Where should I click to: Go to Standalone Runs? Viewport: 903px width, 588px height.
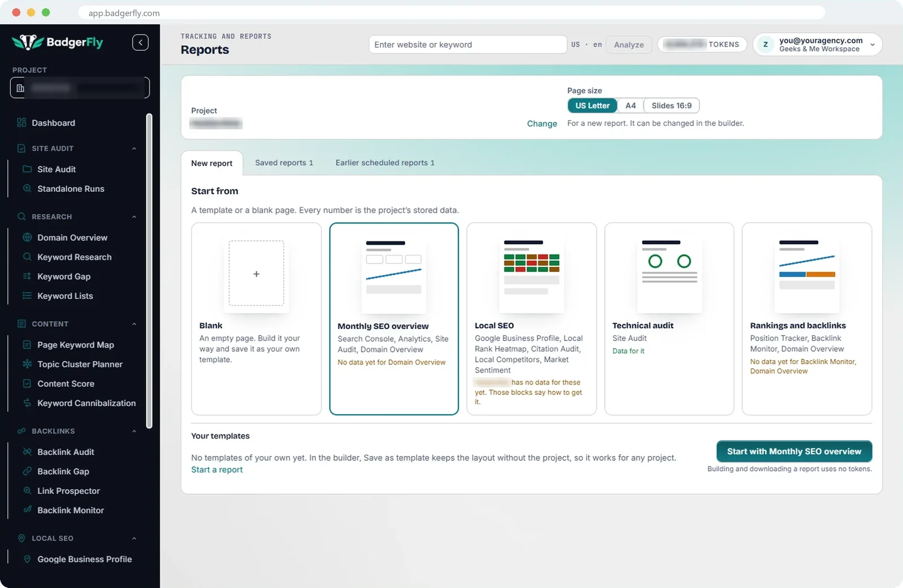pyautogui.click(x=71, y=188)
